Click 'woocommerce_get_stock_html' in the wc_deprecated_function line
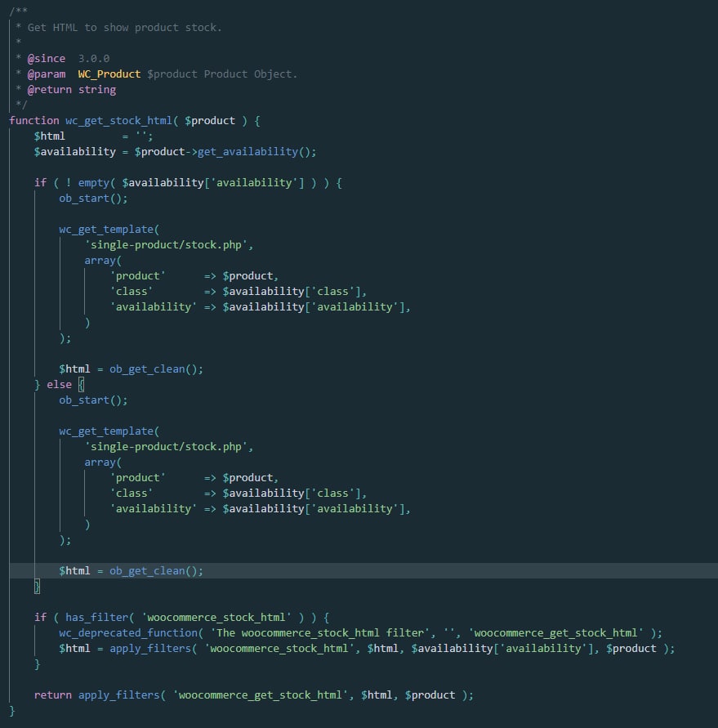This screenshot has width=718, height=728. click(556, 633)
